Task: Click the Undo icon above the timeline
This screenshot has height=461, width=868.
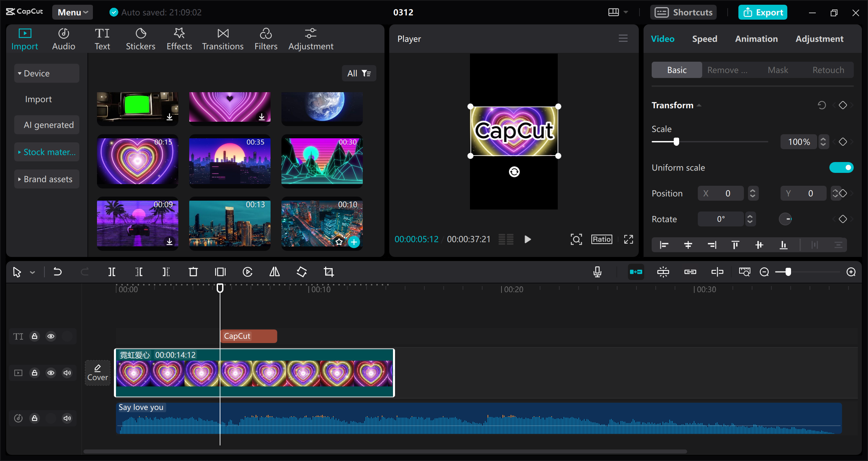Action: (x=58, y=272)
